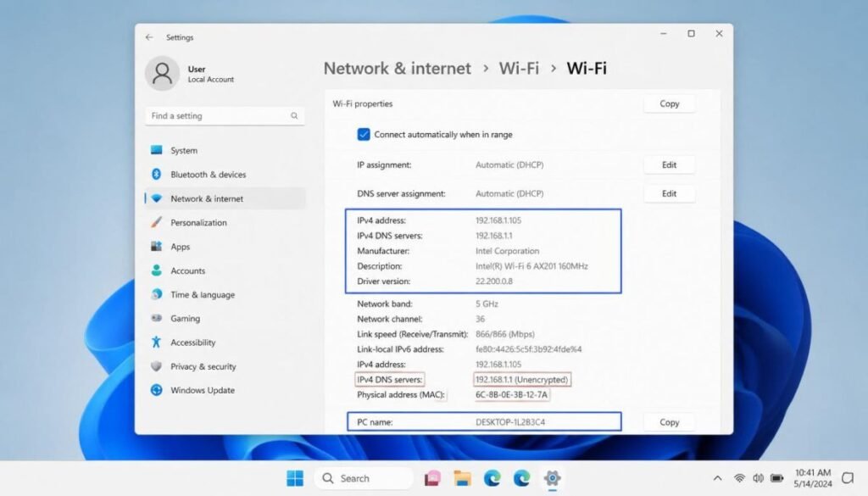Image resolution: width=868 pixels, height=496 pixels.
Task: Open Bluetooth & devices settings
Action: (x=209, y=175)
